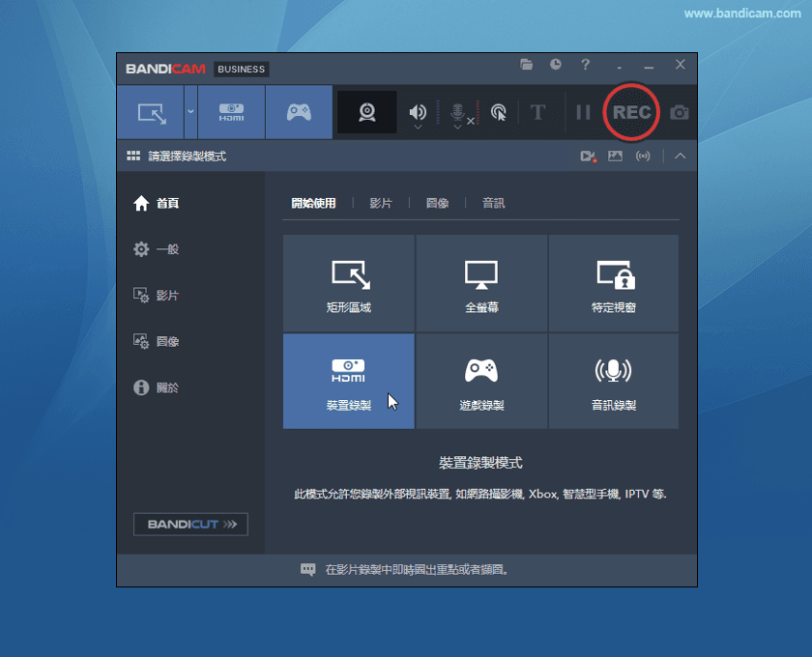The image size is (812, 657).
Task: Toggle speaker sound recording
Action: 418,111
